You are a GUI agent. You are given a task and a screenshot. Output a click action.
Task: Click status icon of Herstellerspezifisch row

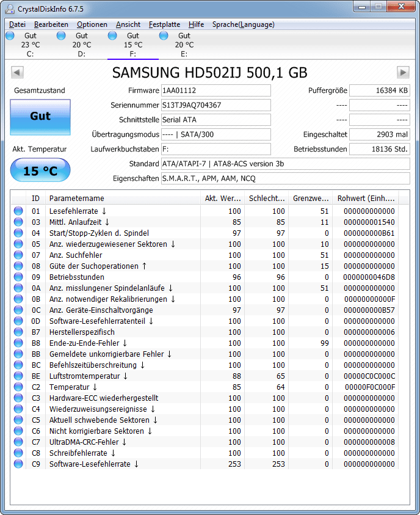coord(18,332)
